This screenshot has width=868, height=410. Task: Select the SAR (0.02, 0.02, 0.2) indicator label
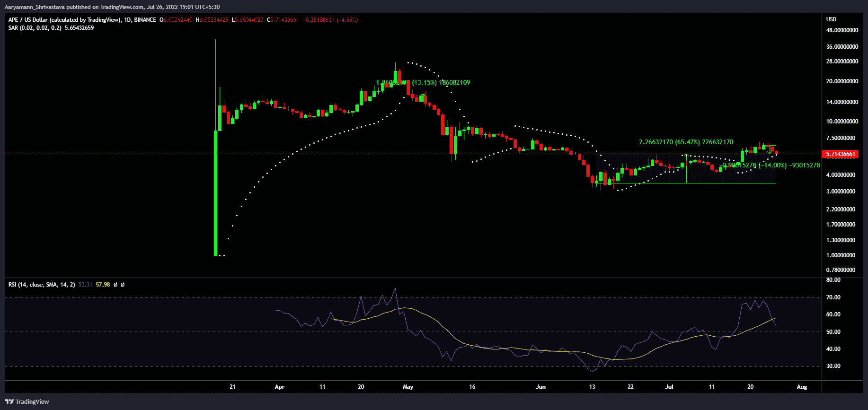click(35, 28)
